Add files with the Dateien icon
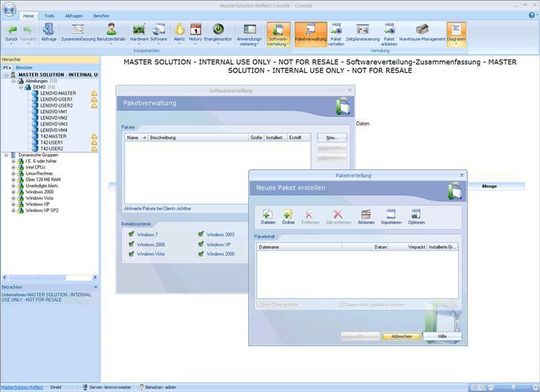Image resolution: width=540 pixels, height=392 pixels. (x=268, y=217)
